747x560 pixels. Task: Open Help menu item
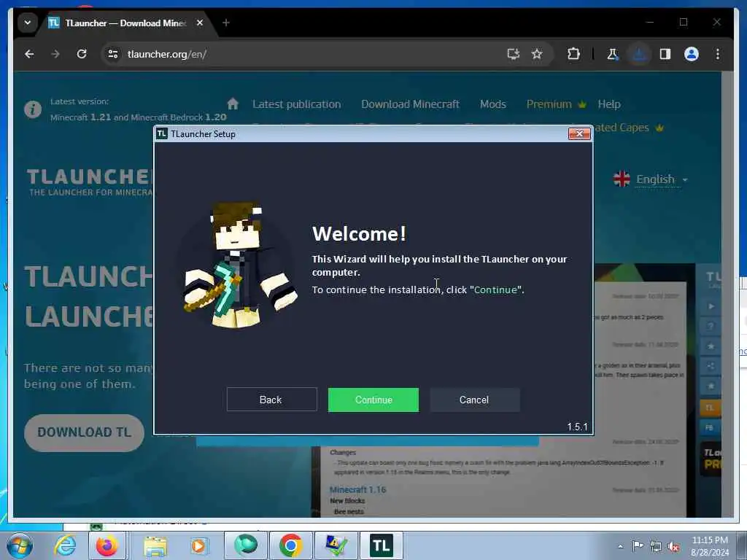pos(609,104)
